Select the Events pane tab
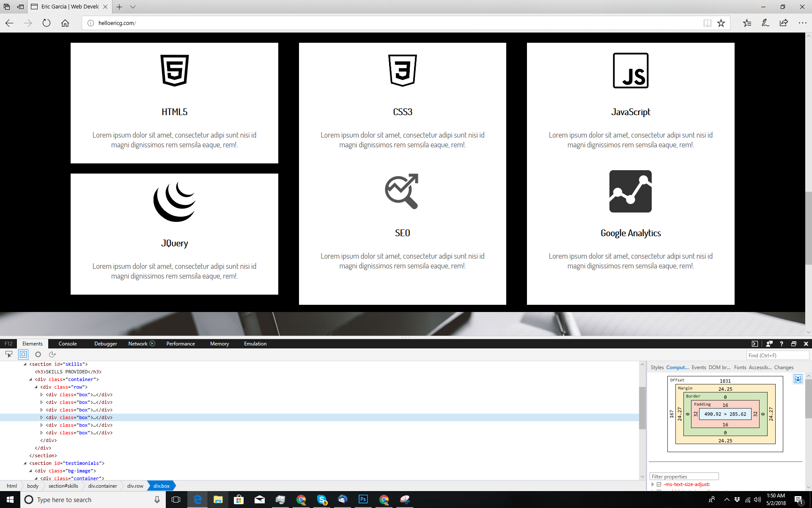This screenshot has width=812, height=508. [x=699, y=367]
